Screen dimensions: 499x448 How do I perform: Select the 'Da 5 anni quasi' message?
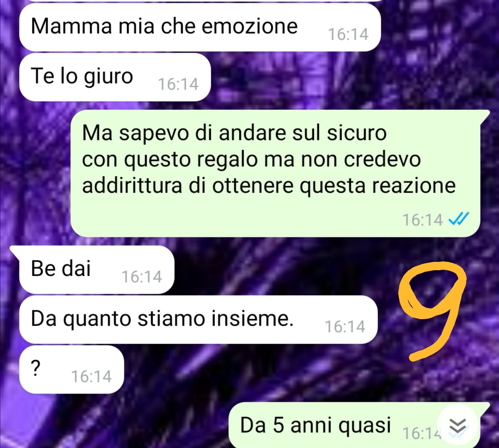359,425
